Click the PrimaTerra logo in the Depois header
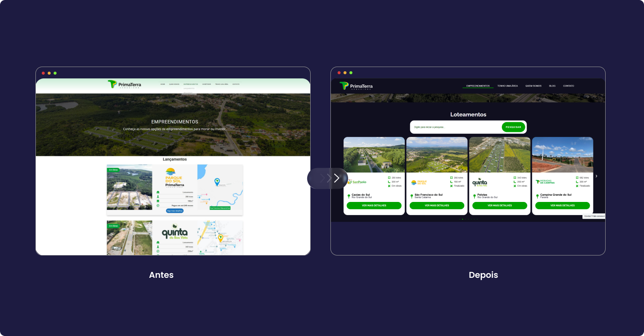The width and height of the screenshot is (644, 336). (x=356, y=86)
